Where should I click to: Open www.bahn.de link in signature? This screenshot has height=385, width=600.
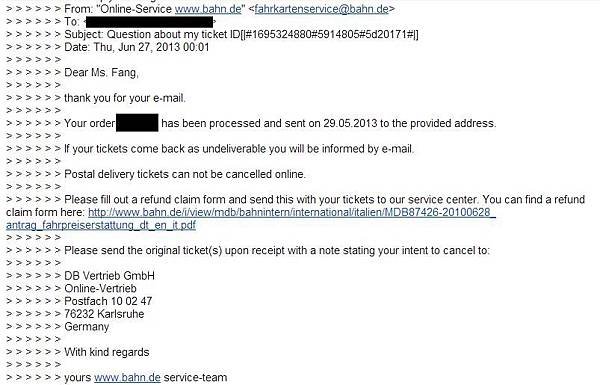tap(127, 377)
